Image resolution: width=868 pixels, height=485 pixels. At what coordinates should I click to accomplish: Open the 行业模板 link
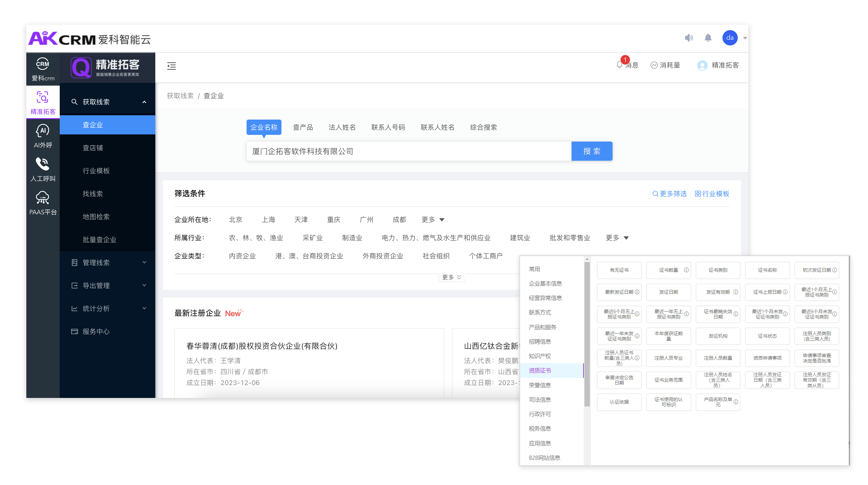point(712,194)
